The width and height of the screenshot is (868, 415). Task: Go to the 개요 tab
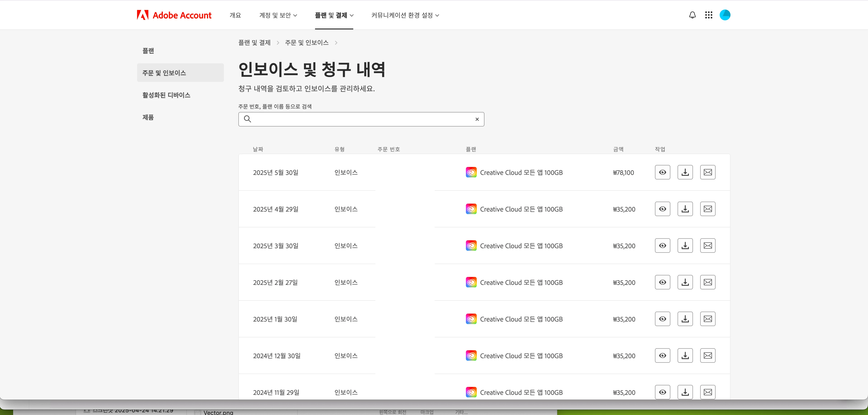[235, 15]
